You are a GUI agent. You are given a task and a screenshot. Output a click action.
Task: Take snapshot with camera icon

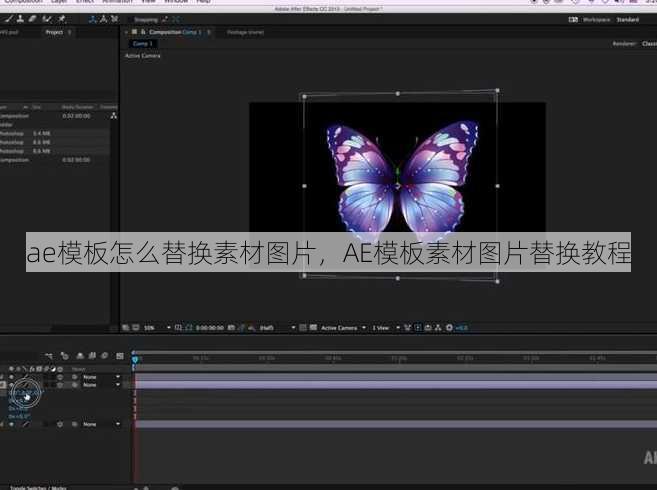coord(231,328)
